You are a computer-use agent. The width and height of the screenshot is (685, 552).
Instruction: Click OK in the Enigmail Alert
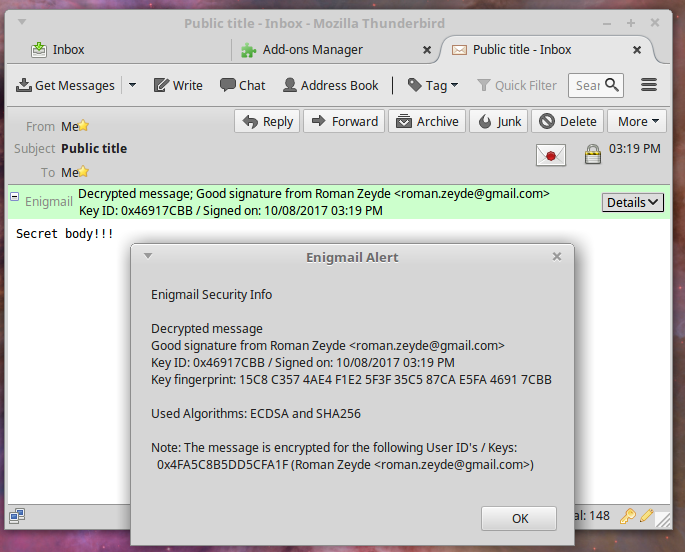tap(519, 518)
